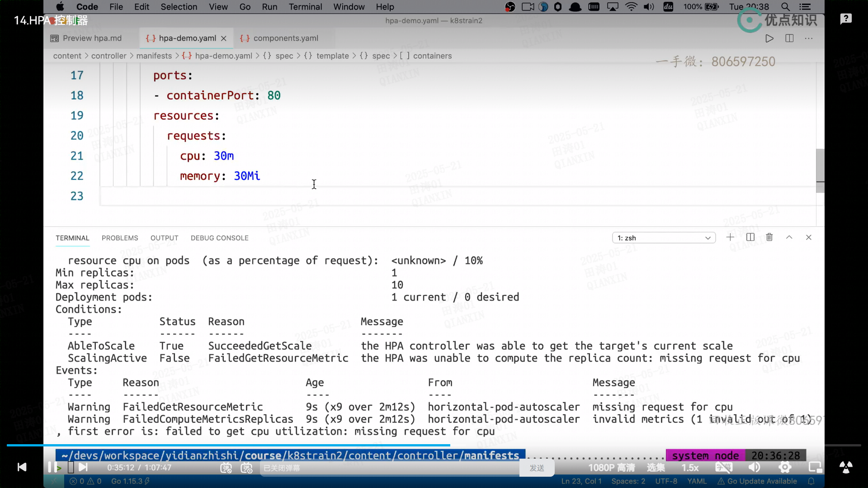Open the zsh terminal selector dropdown
The image size is (868, 488).
[663, 238]
